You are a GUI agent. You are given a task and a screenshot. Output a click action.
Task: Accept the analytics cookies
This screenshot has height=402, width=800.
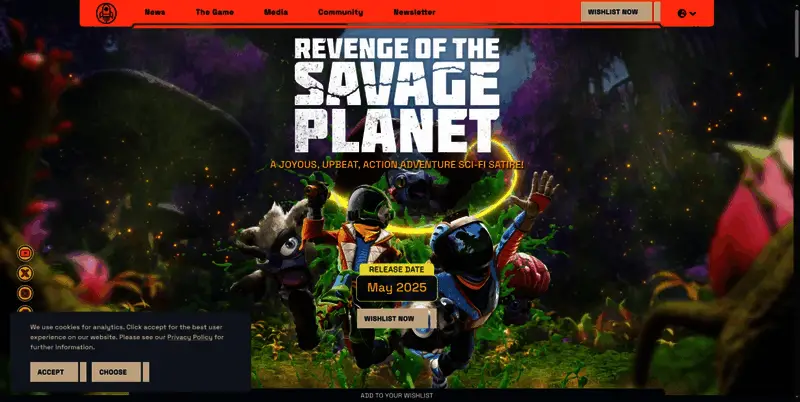pos(52,372)
